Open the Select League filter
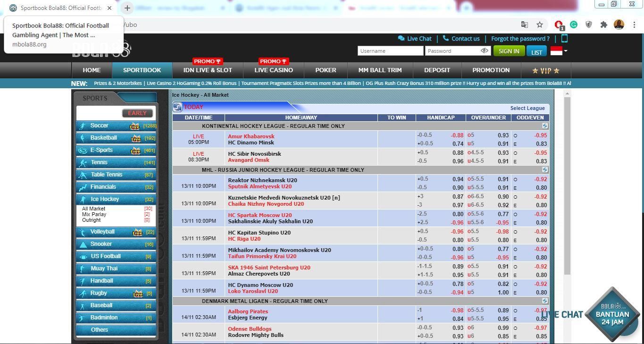 (527, 108)
